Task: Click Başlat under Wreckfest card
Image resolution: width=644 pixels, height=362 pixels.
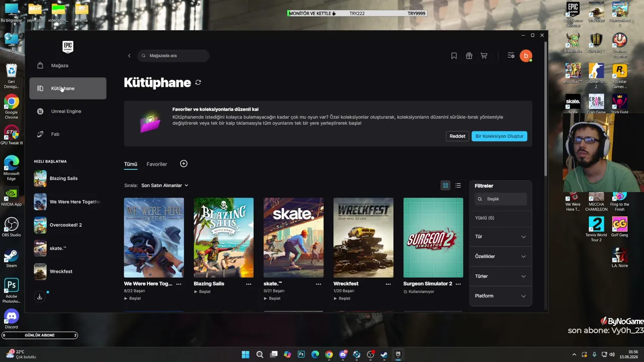Action: click(x=342, y=298)
